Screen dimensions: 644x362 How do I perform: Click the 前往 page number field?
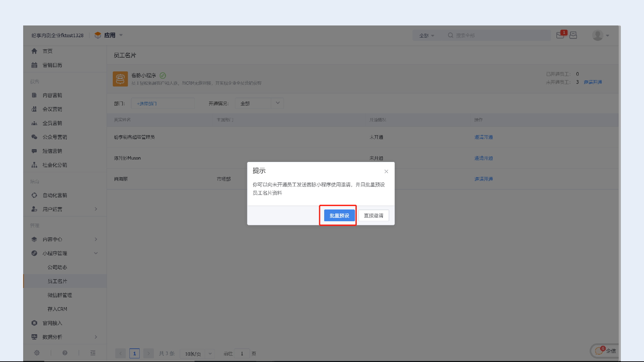(x=242, y=354)
